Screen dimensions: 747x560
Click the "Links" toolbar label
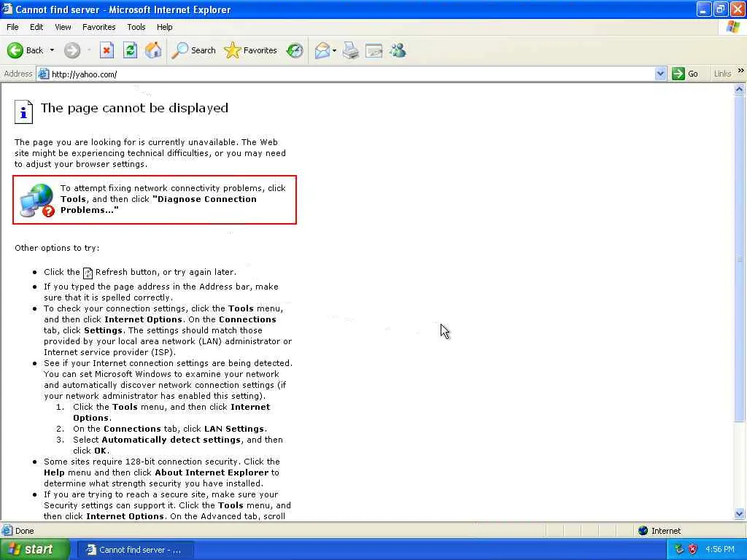tap(722, 74)
